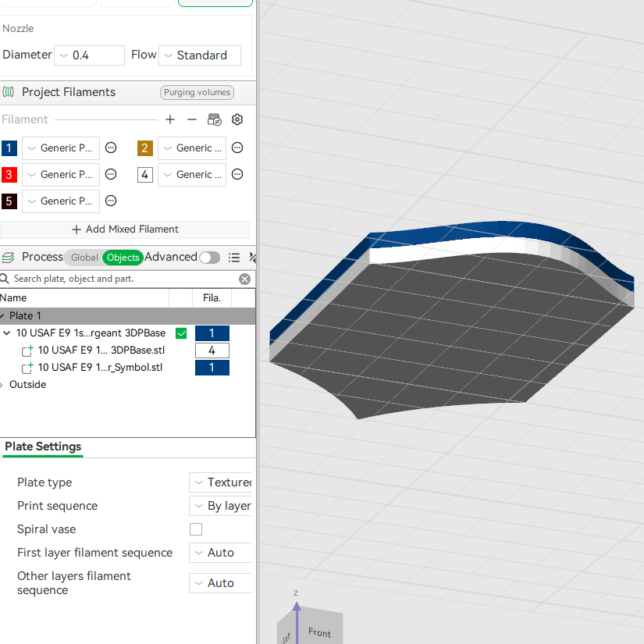
Task: Open process settings list icon
Action: click(x=234, y=258)
